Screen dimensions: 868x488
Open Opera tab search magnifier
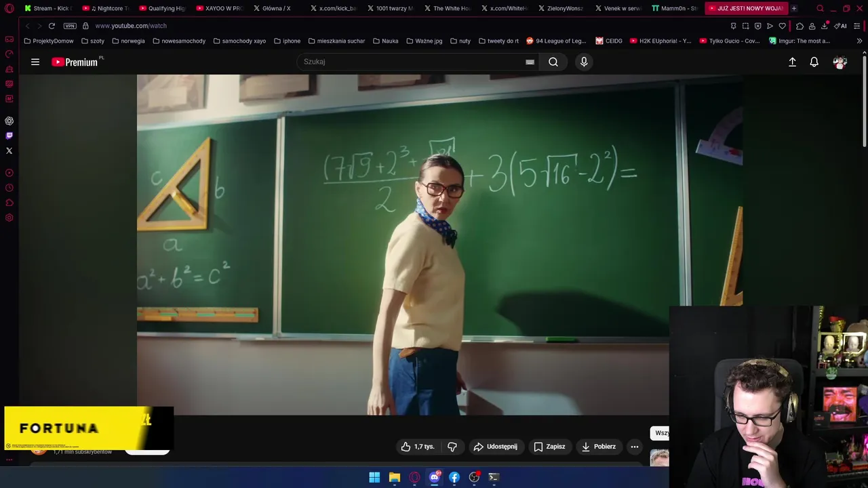pos(820,8)
